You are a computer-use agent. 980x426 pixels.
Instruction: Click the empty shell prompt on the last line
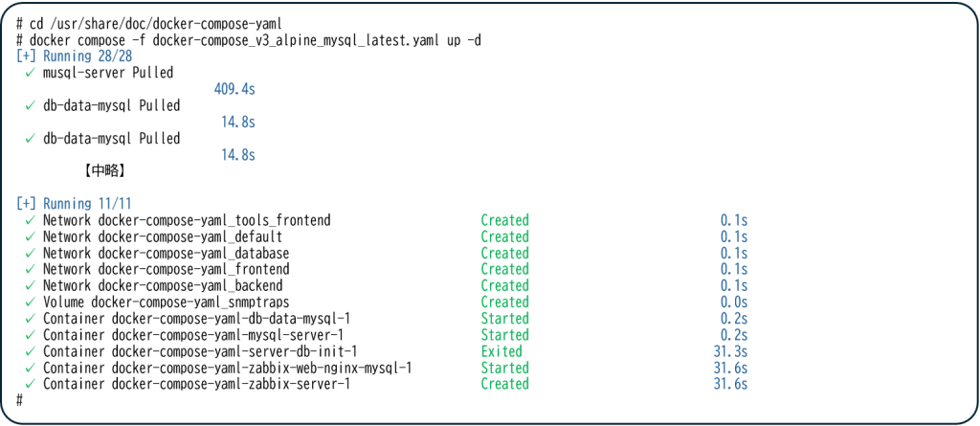tap(19, 400)
